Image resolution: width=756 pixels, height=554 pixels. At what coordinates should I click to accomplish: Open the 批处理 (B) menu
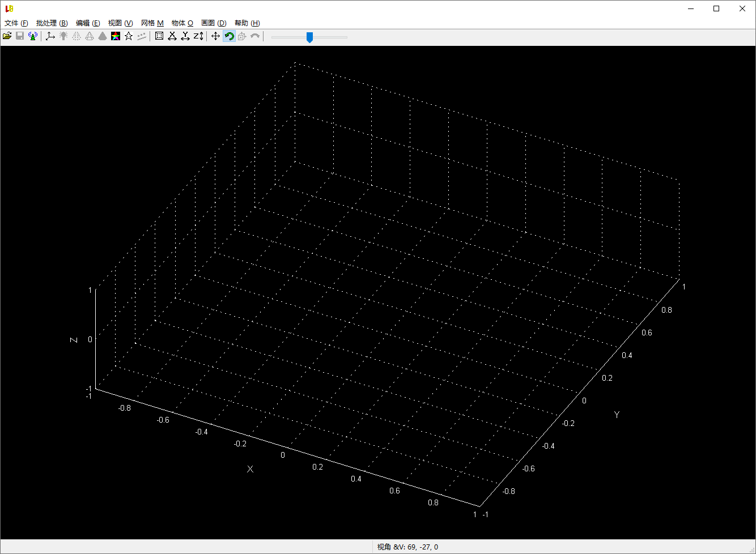pos(52,23)
